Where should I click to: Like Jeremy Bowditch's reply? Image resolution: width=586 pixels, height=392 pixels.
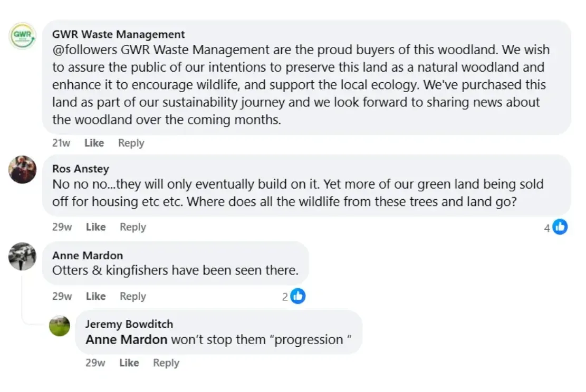click(129, 362)
